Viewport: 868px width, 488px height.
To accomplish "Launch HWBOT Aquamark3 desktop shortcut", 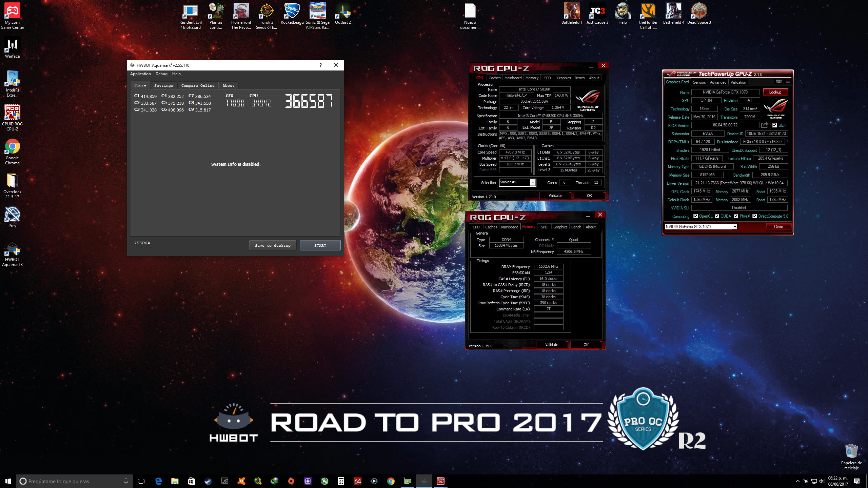I will 12,254.
